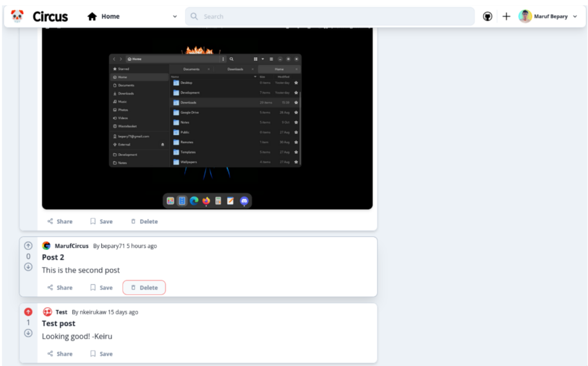This screenshot has width=588, height=366.
Task: Expand the Maruf Bepary user menu
Action: [x=575, y=17]
